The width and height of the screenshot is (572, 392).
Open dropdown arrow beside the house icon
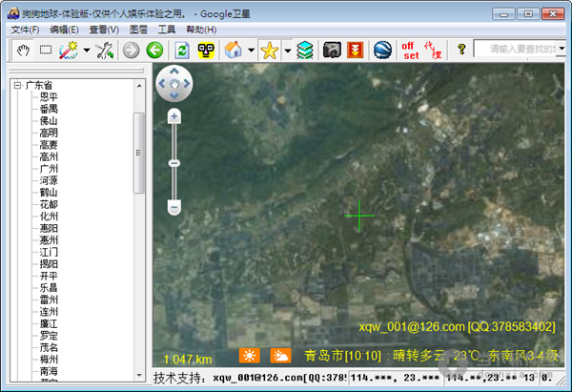[x=250, y=51]
